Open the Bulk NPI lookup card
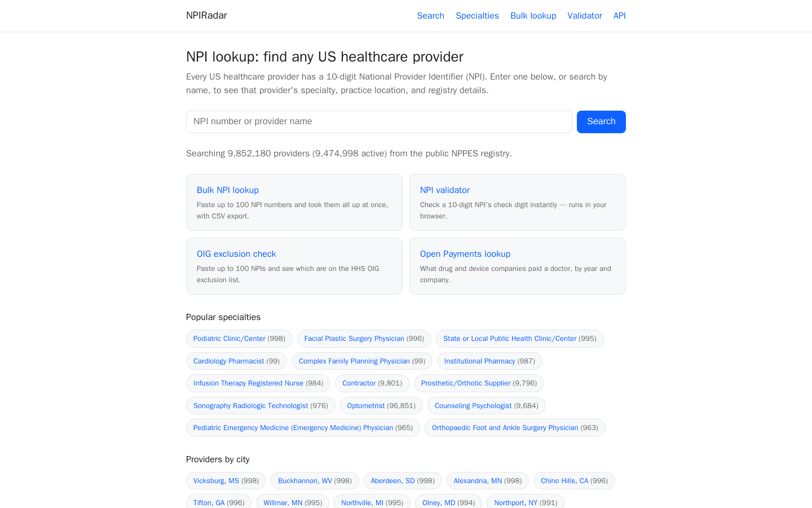The height and width of the screenshot is (508, 812). (x=294, y=202)
